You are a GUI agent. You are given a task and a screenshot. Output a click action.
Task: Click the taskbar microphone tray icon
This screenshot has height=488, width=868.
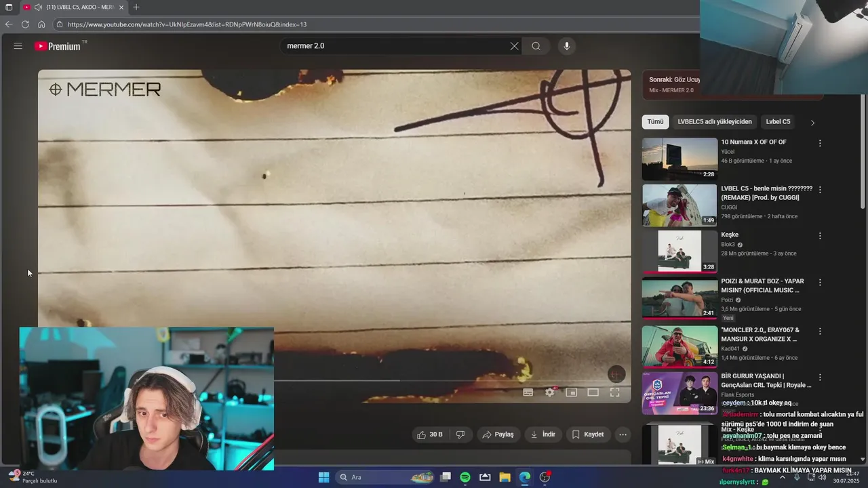[797, 477]
